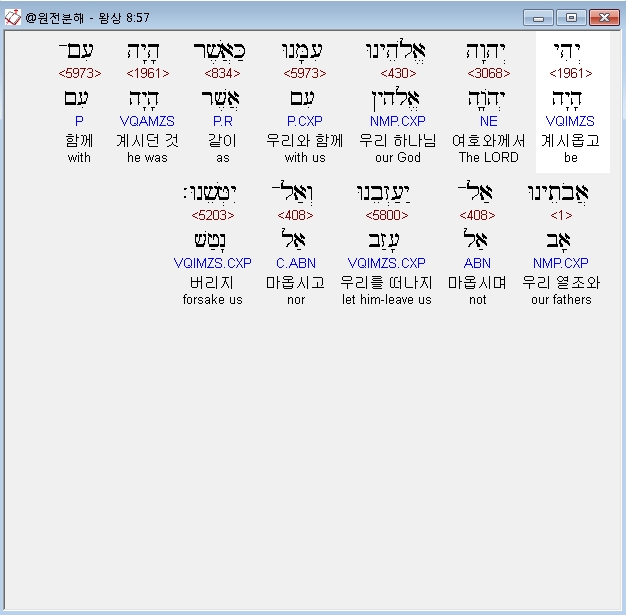Maximize the 원전분해 window
This screenshot has height=615, width=626.
pos(571,18)
